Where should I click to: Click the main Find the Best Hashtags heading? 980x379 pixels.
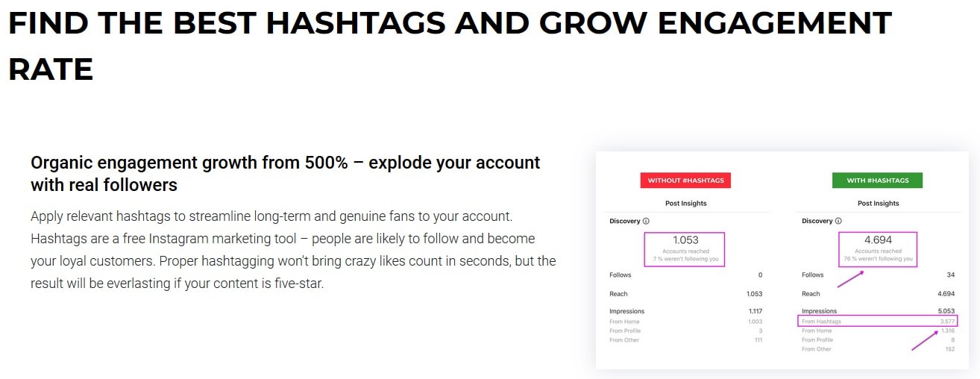click(450, 46)
